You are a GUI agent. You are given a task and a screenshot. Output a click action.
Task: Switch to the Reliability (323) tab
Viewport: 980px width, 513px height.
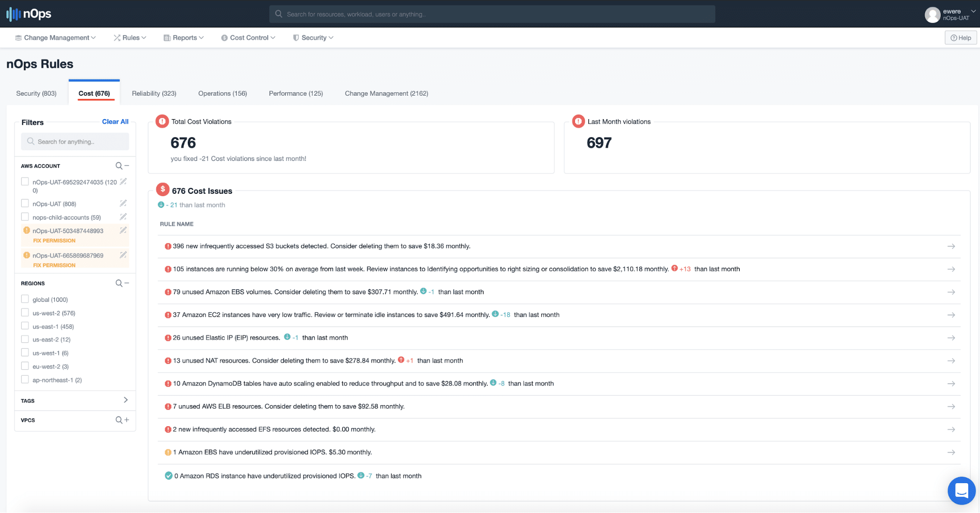click(154, 93)
